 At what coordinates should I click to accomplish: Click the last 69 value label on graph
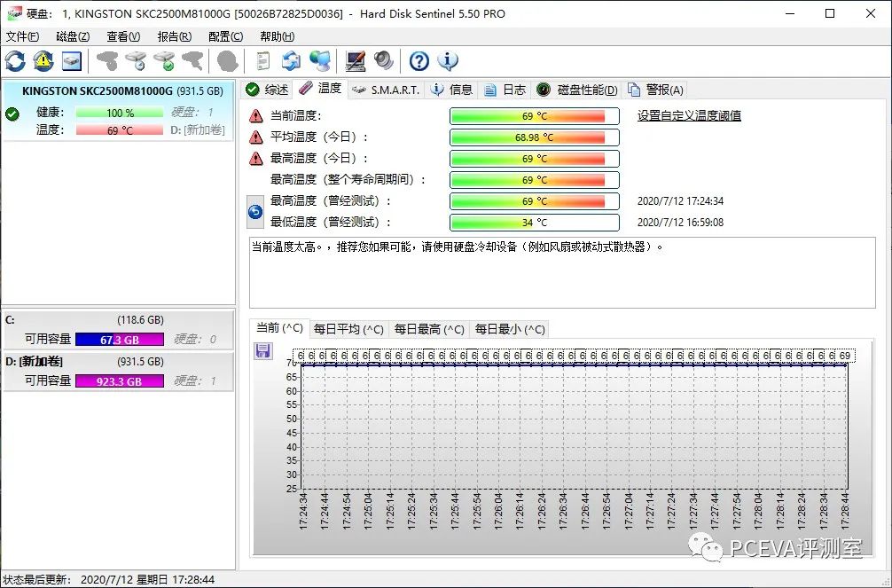coord(845,356)
